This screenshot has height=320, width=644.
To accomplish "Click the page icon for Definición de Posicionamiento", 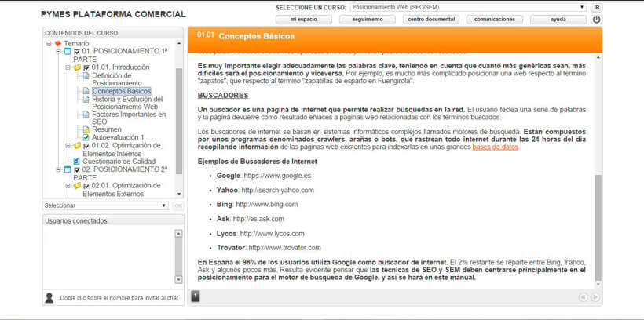I will pyautogui.click(x=86, y=76).
